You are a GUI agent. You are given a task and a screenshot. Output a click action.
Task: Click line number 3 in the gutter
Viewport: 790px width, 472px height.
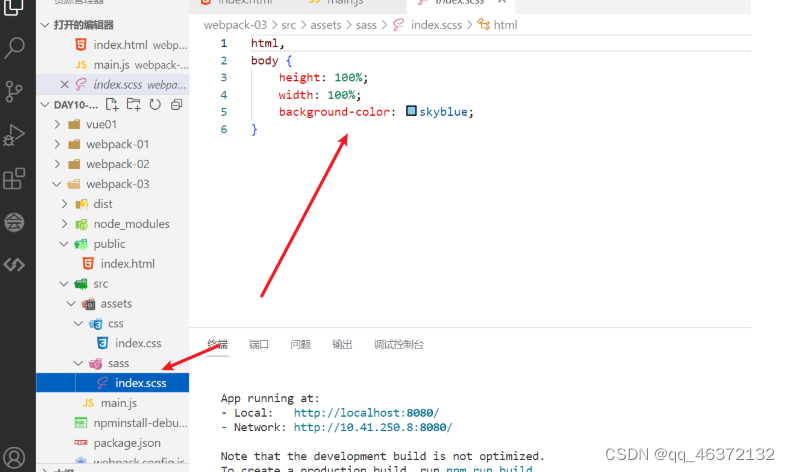[224, 78]
